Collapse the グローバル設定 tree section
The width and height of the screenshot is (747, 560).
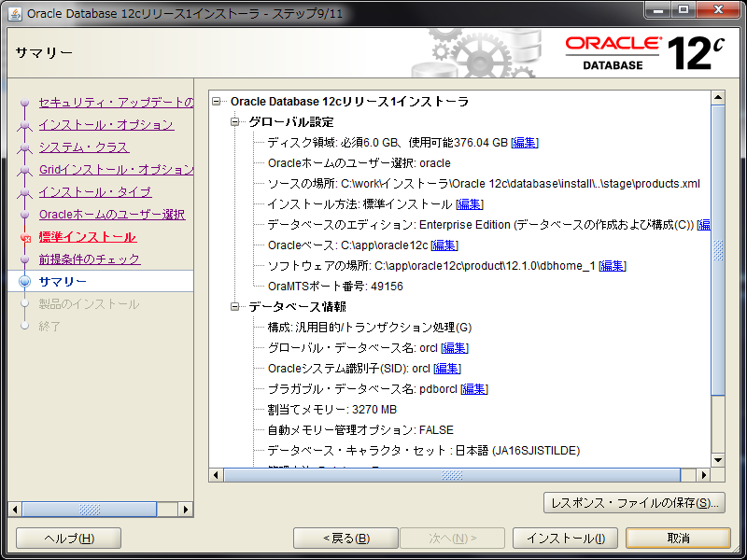[235, 122]
